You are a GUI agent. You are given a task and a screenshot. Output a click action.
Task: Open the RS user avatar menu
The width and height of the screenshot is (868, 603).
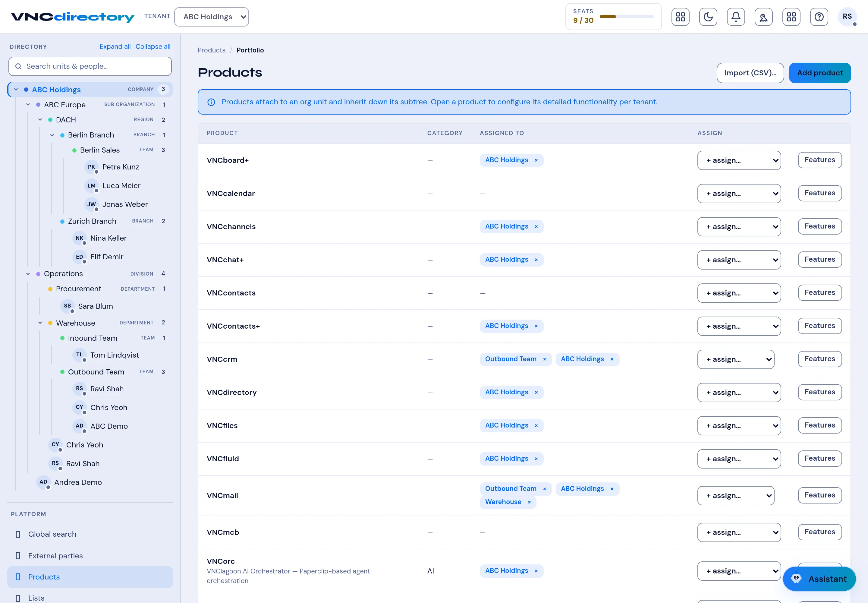(x=847, y=17)
